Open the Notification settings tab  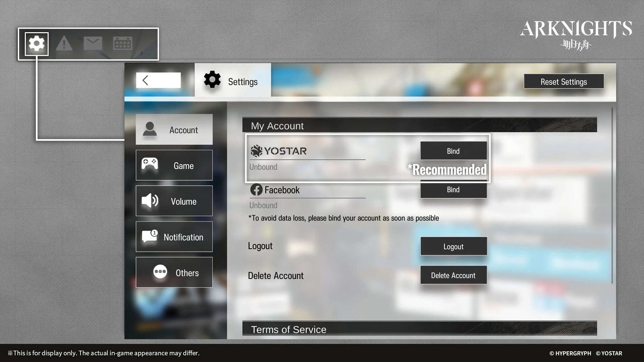tap(174, 237)
